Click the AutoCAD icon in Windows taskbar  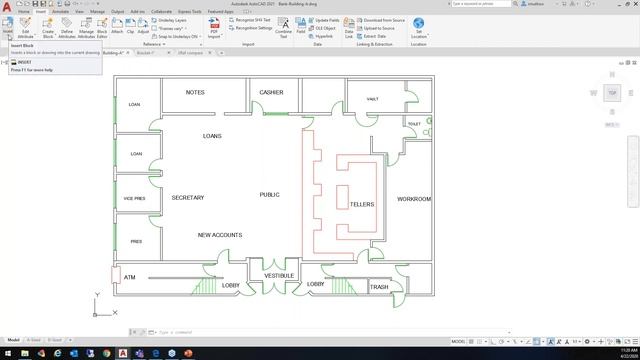pyautogui.click(x=123, y=353)
